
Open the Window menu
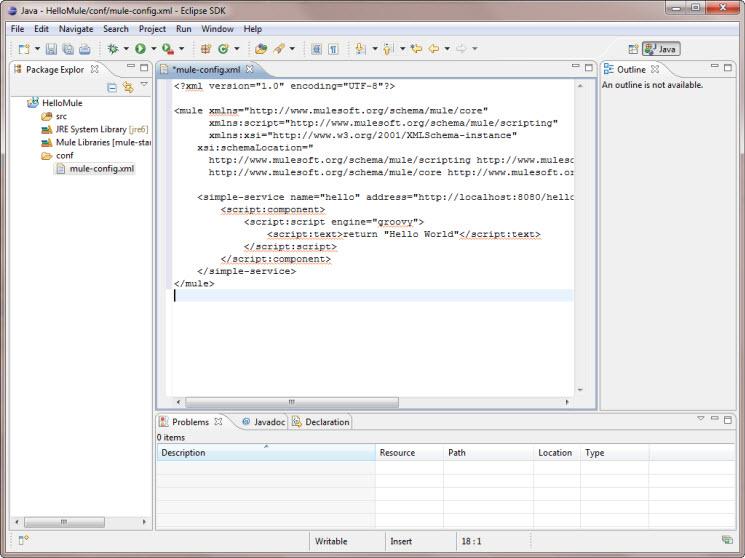click(x=217, y=29)
